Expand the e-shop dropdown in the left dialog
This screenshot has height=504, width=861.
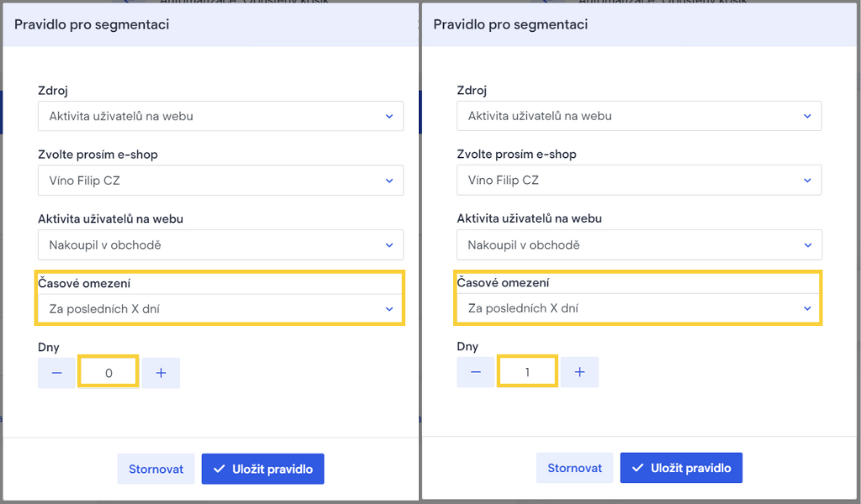pos(220,181)
